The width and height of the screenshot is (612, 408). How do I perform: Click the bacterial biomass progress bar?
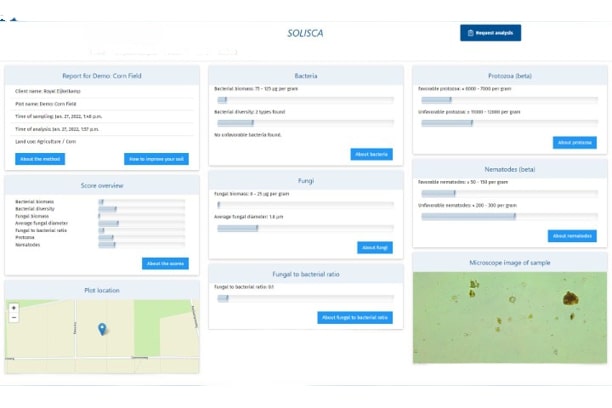(x=304, y=100)
